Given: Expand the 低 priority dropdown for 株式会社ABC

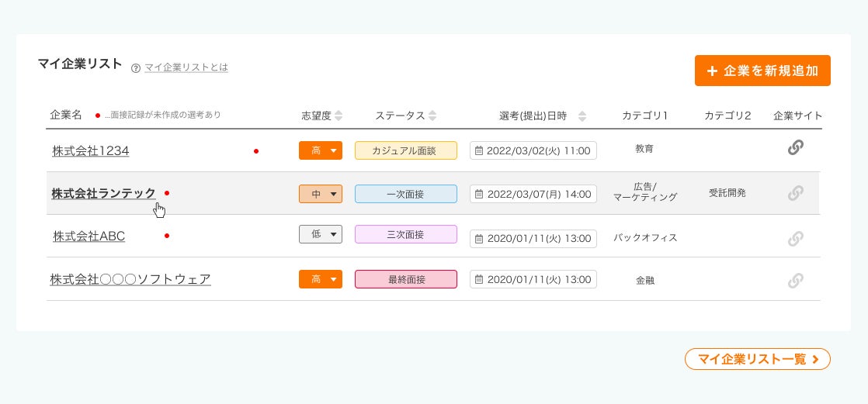Looking at the screenshot, I should point(321,234).
